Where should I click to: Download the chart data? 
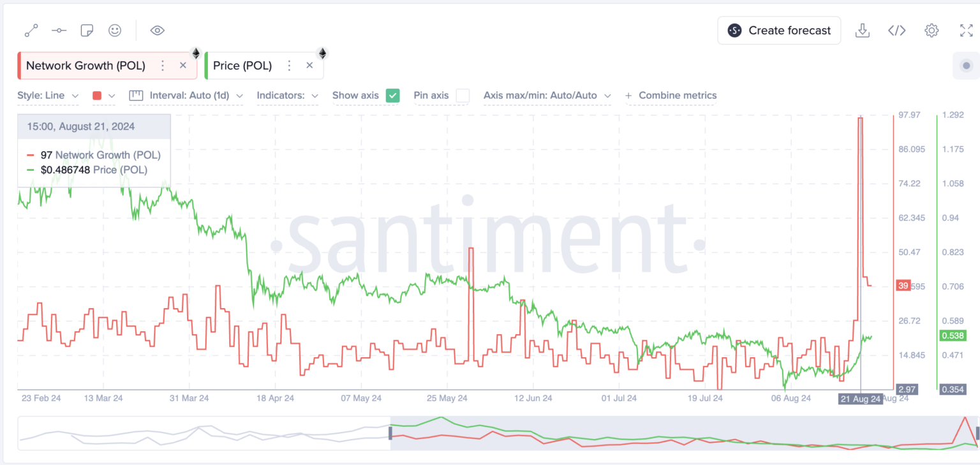pos(863,30)
